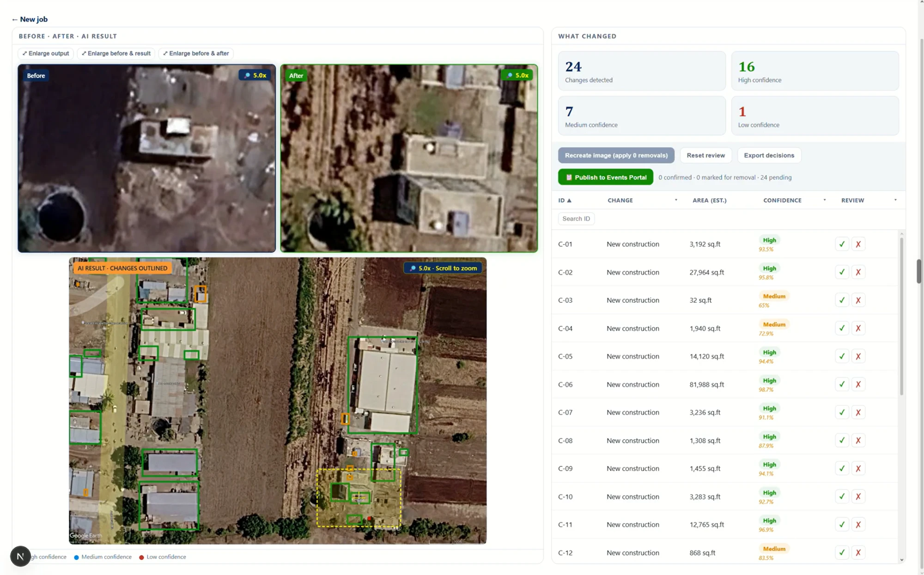This screenshot has height=575, width=924.
Task: Click the page vertical scrollbar thumb
Action: coord(919,271)
